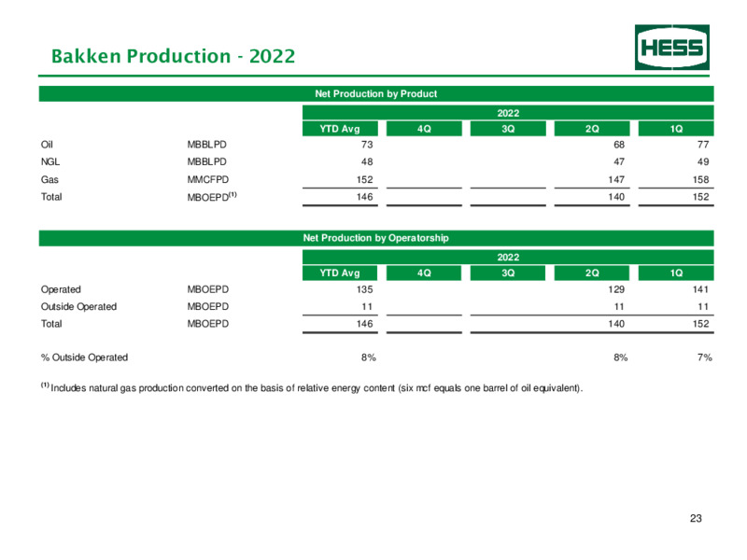The height and width of the screenshot is (560, 747).
Task: Click the 2Q column header in the Product table
Action: (x=592, y=129)
